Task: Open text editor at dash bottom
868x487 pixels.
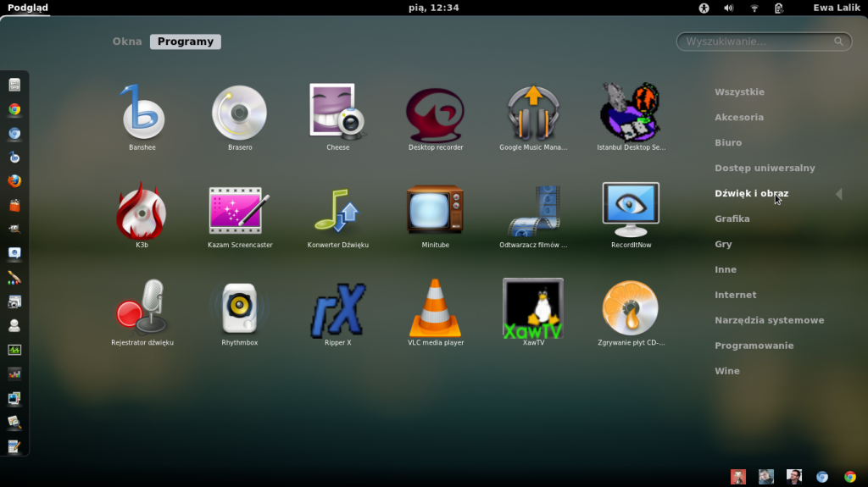Action: (x=14, y=446)
